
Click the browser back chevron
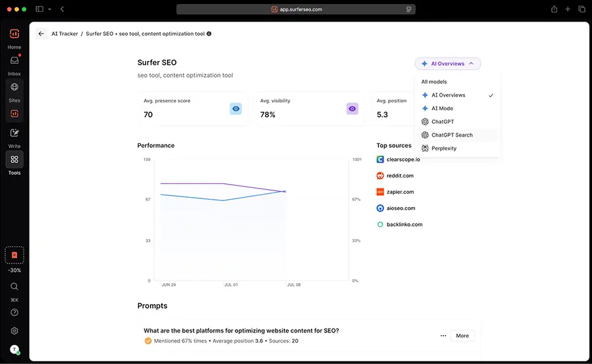coord(62,9)
